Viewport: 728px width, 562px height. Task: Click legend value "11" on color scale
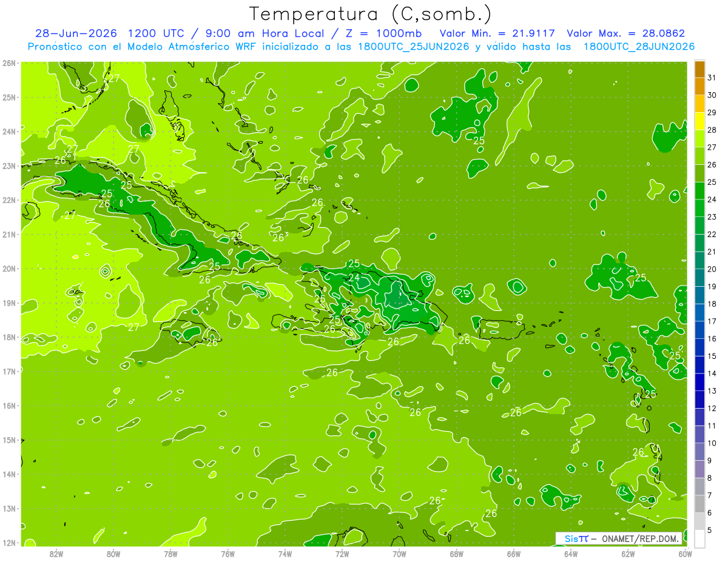coord(712,426)
